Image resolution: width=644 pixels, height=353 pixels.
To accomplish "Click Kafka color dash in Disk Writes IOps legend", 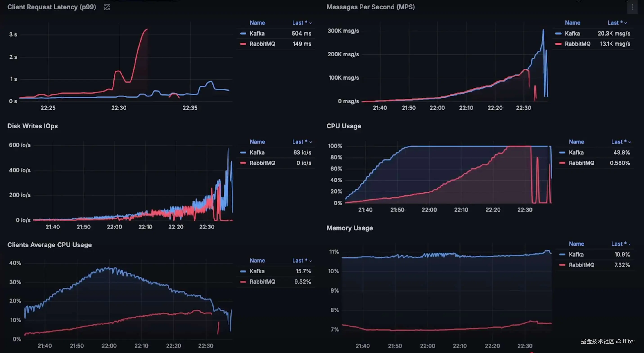I will [243, 153].
